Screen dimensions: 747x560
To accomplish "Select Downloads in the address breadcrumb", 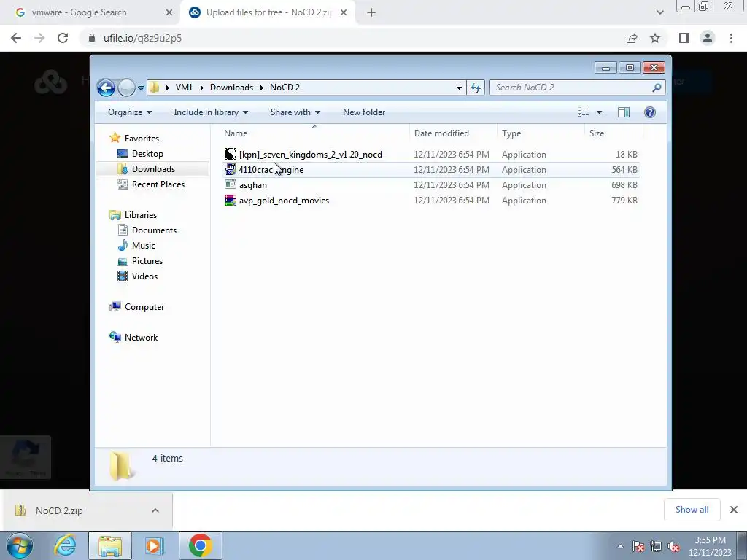I will click(x=231, y=87).
